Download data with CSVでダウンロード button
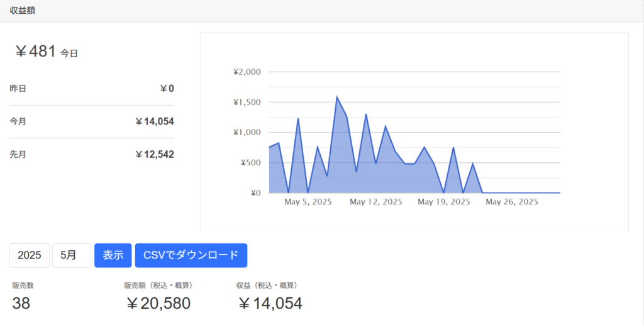The image size is (644, 325). point(191,255)
